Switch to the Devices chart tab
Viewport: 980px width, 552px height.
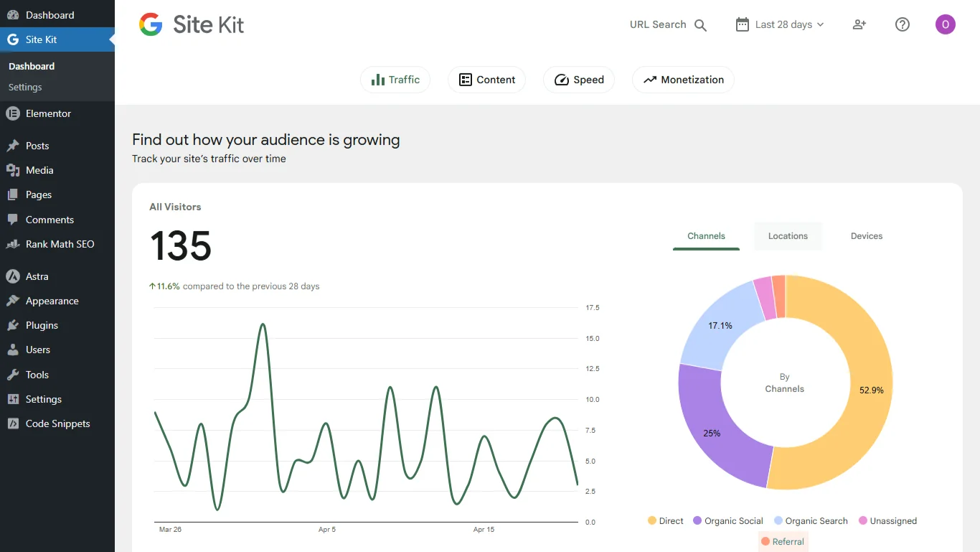pyautogui.click(x=867, y=236)
